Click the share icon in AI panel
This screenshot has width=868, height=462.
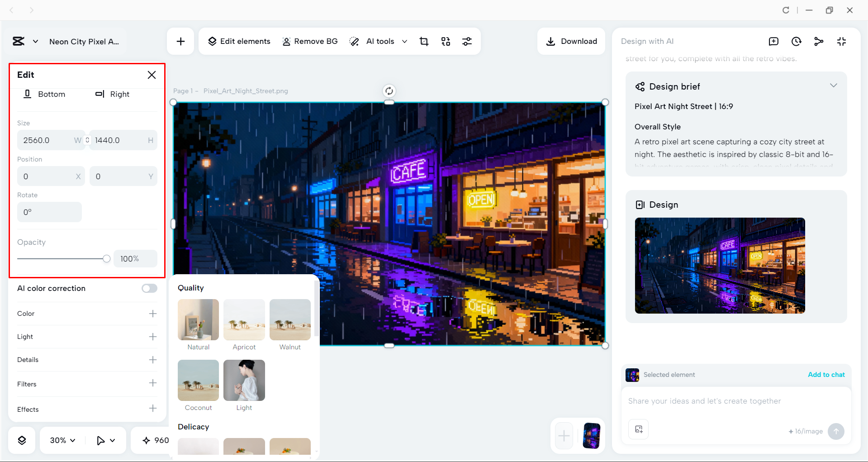click(819, 41)
